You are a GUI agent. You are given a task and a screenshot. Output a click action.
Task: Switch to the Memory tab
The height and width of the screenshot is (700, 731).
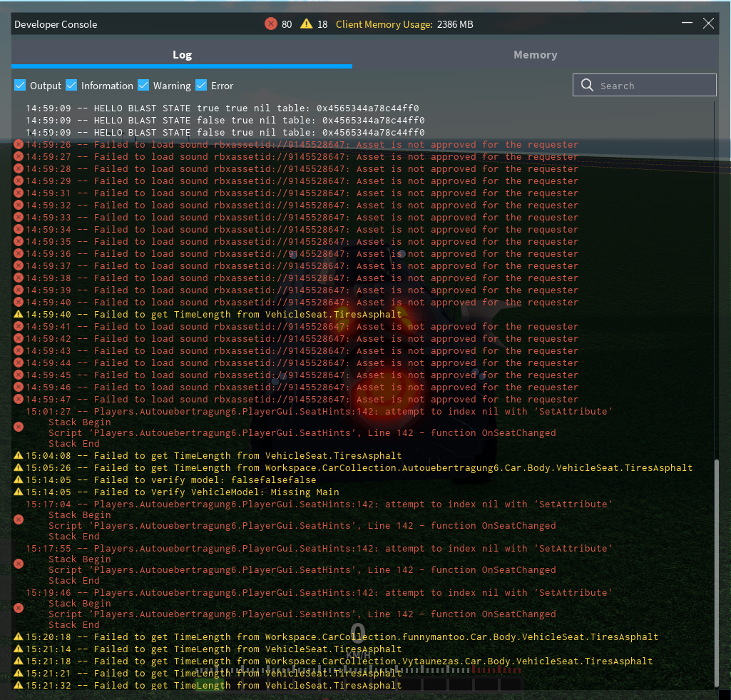[x=535, y=55]
